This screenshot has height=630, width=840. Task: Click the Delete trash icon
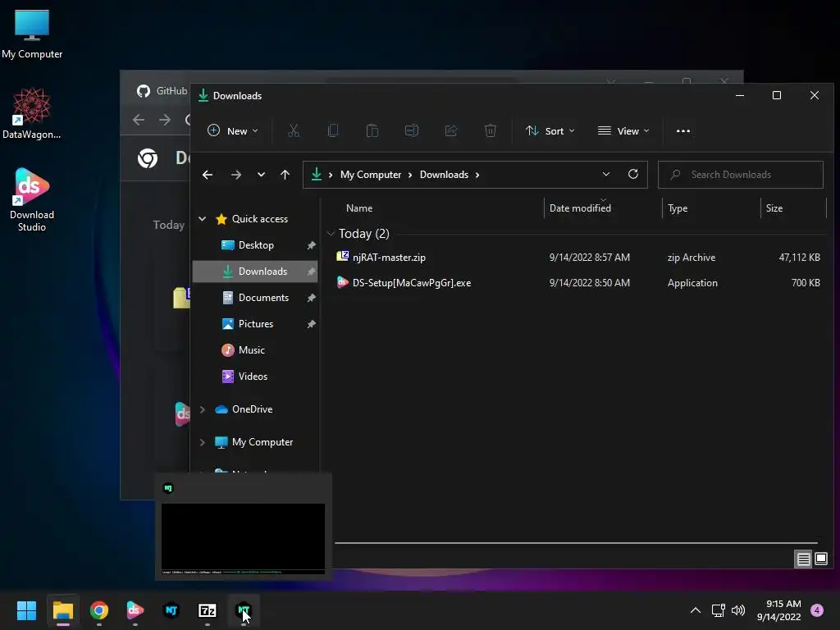click(x=491, y=130)
